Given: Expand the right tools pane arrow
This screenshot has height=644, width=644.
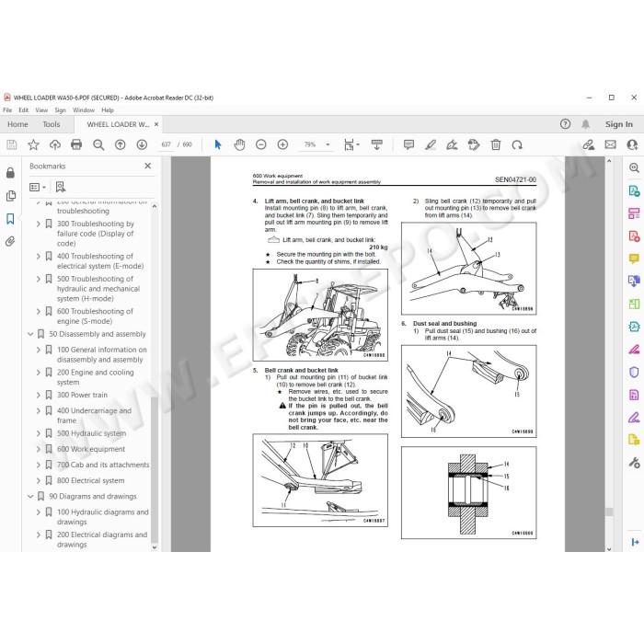Looking at the screenshot, I should [x=635, y=542].
